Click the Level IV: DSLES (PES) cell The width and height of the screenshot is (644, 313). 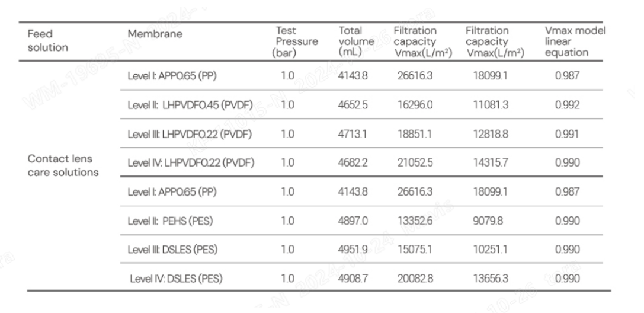176,279
